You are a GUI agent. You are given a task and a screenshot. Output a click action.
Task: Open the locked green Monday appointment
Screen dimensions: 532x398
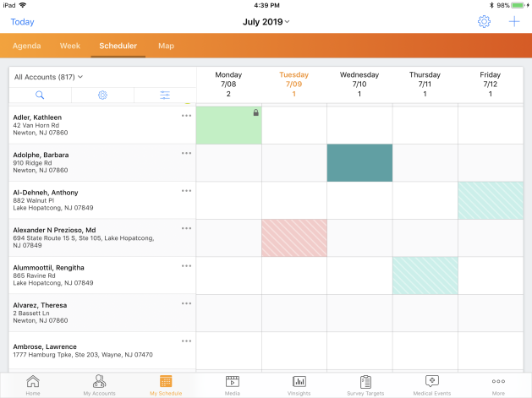(228, 125)
